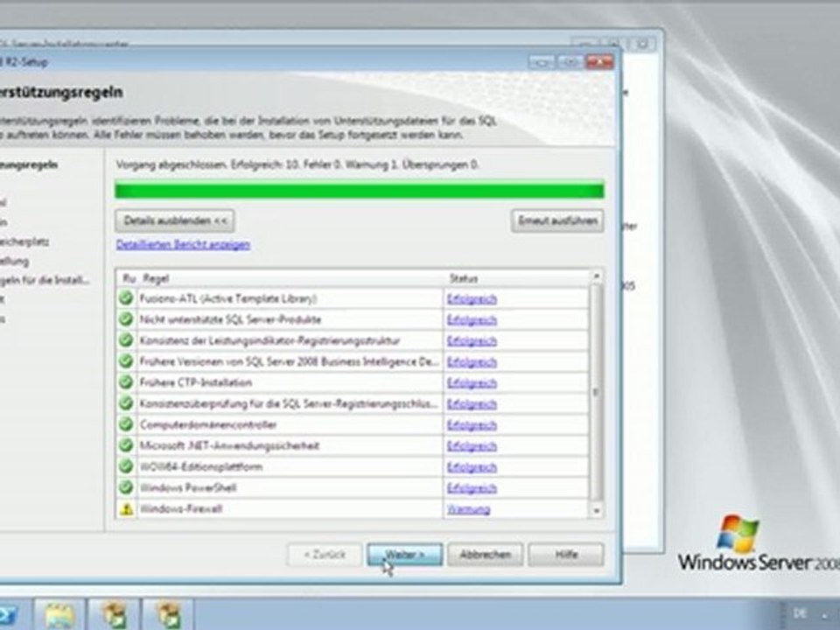
Task: Select WOW64-Editionsplattform rule text
Action: (x=201, y=466)
